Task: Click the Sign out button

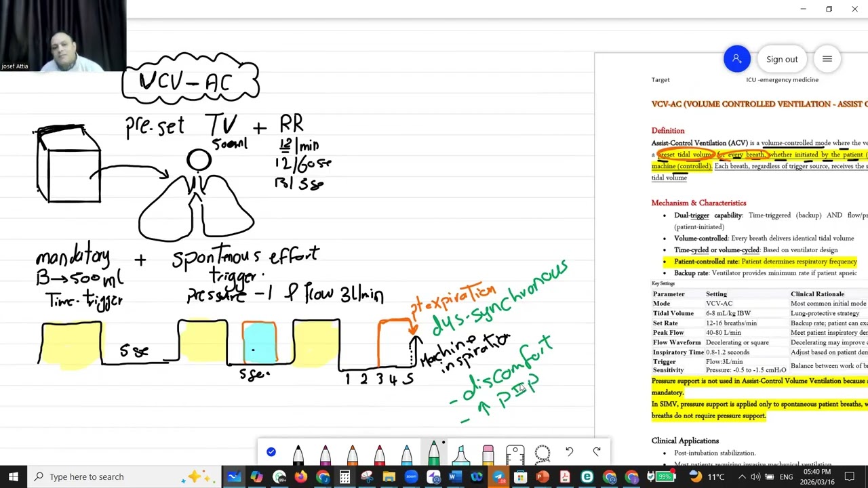Action: click(x=782, y=59)
